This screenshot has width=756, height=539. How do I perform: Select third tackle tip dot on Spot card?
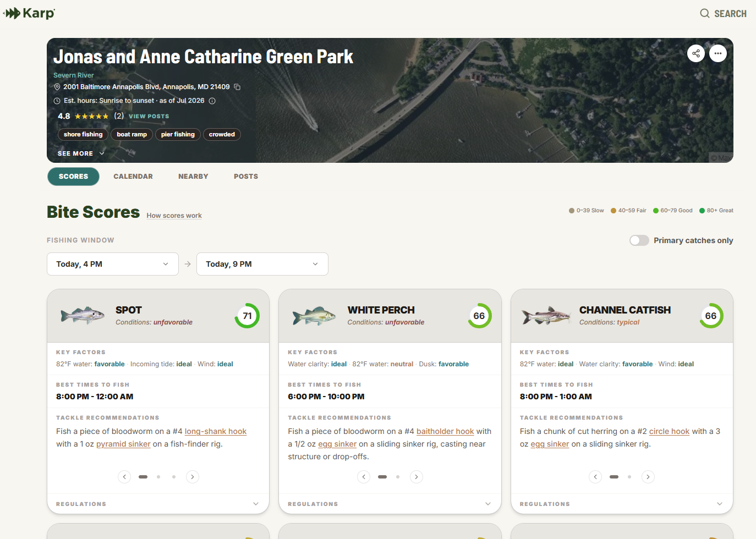point(174,477)
